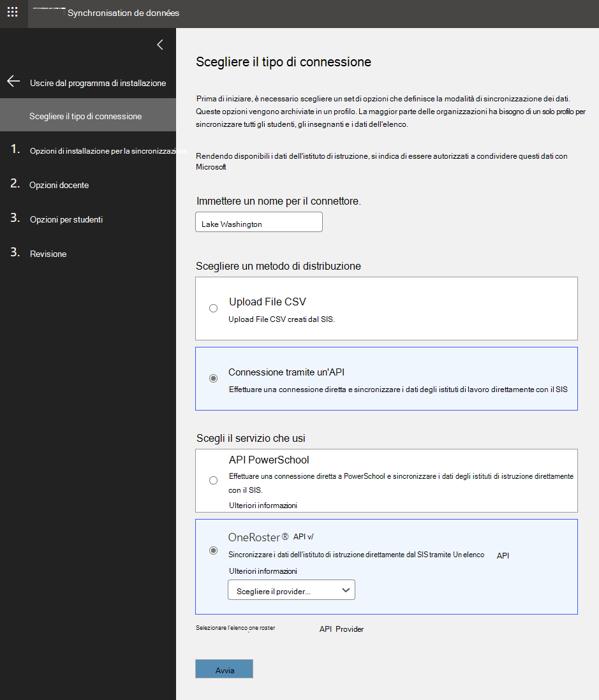
Task: Click Scegli il servizio che usi heading
Action: (251, 439)
